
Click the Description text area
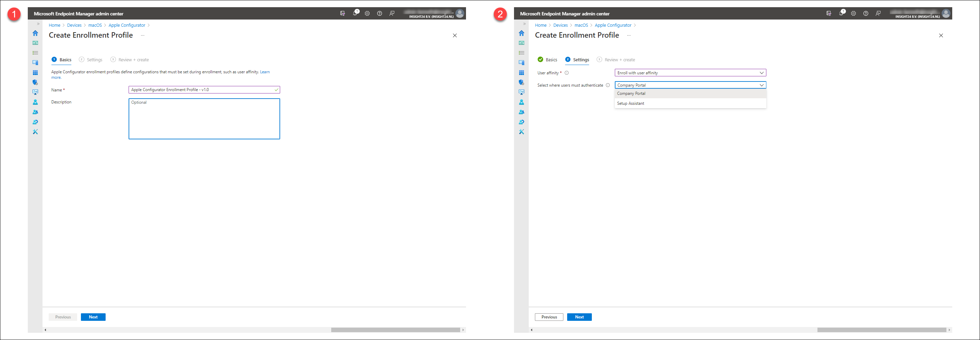click(x=204, y=119)
